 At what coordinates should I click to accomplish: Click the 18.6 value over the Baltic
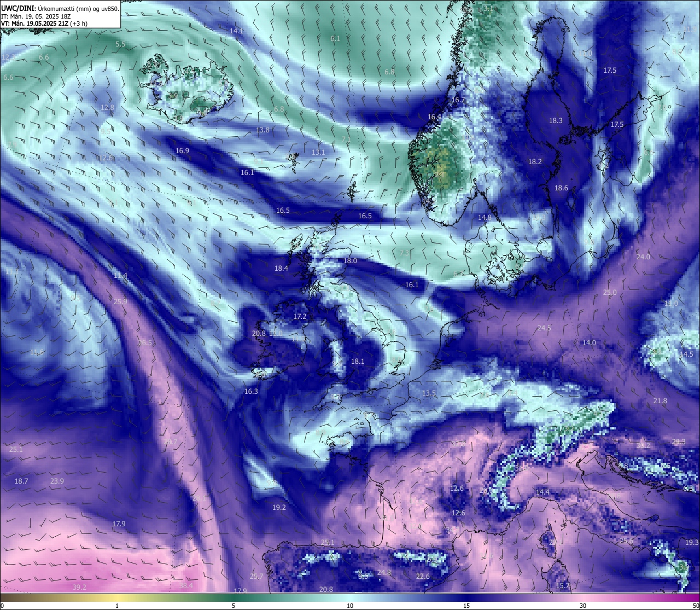point(561,188)
